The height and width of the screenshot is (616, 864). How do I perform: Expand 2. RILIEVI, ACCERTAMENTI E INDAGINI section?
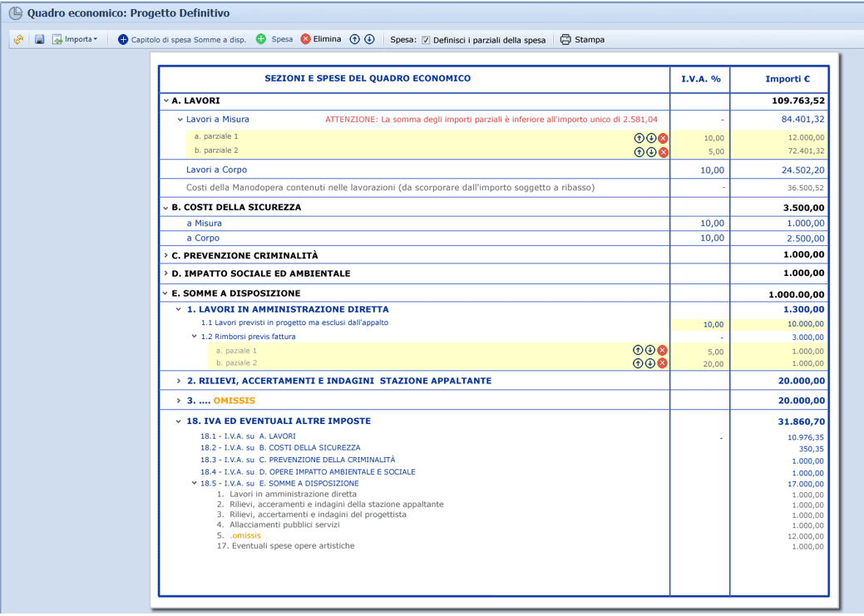coord(179,381)
